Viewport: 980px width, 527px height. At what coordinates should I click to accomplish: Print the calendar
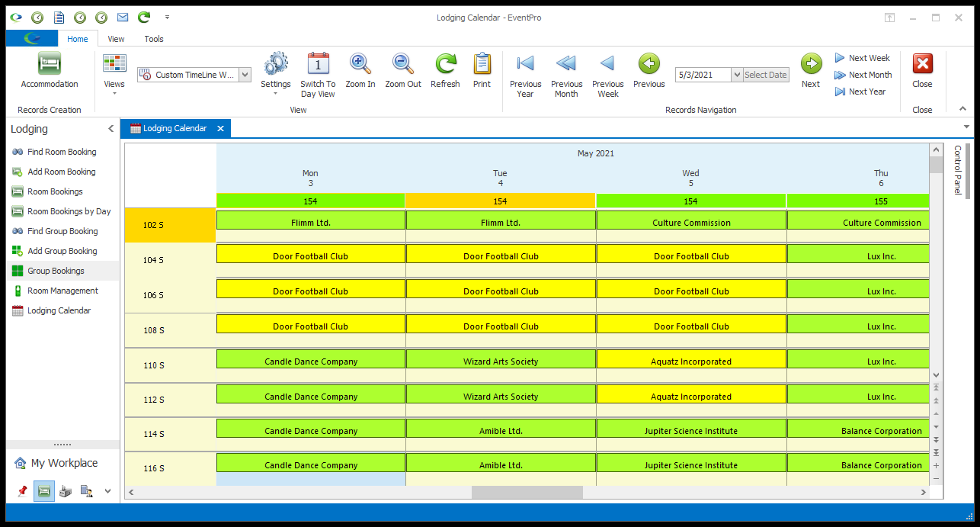[x=482, y=71]
